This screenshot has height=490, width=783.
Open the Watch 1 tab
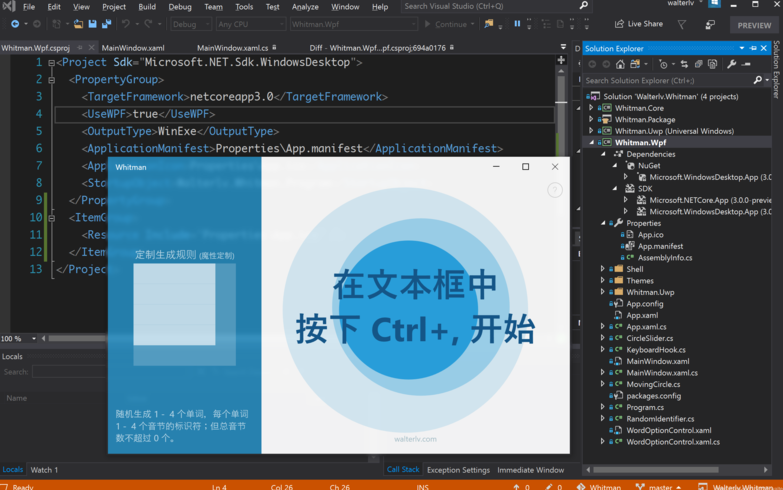pyautogui.click(x=44, y=470)
